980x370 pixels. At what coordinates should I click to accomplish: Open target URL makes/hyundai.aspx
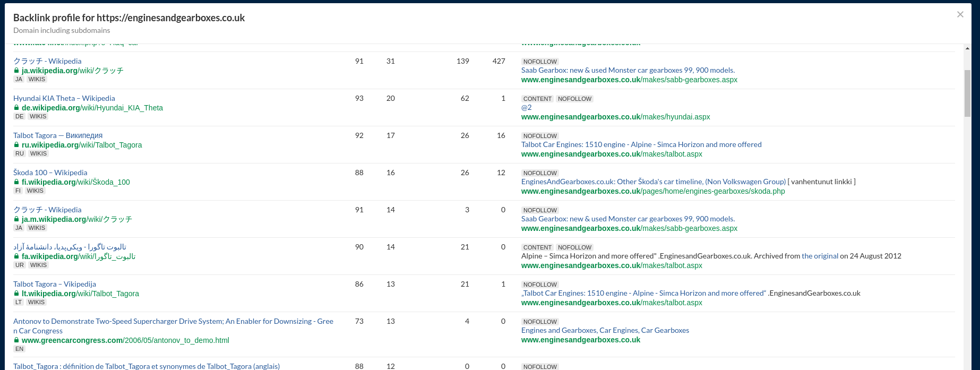point(616,117)
